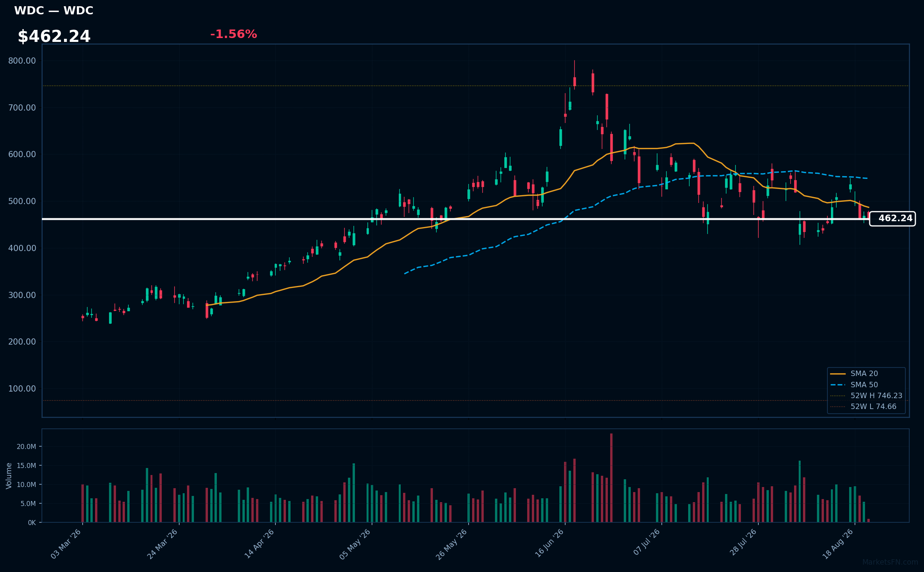Image resolution: width=924 pixels, height=572 pixels.
Task: Click the 462.24 price marker on right axis
Action: point(892,218)
